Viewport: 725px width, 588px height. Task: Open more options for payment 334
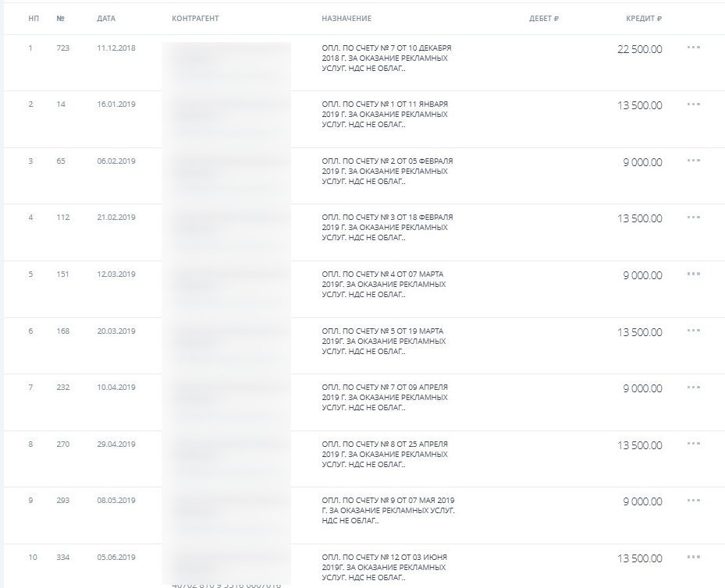tap(694, 557)
